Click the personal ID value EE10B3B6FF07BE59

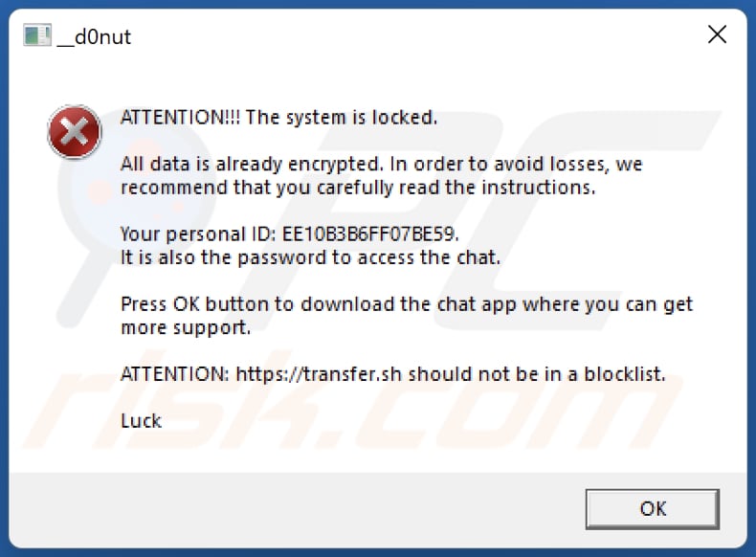(369, 234)
